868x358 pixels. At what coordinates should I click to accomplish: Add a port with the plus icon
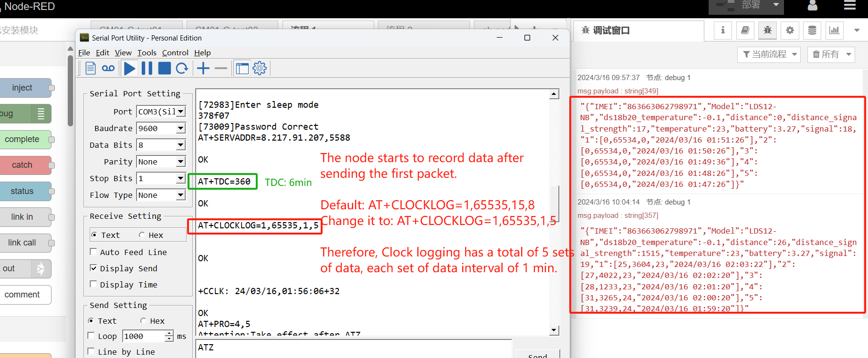[203, 68]
